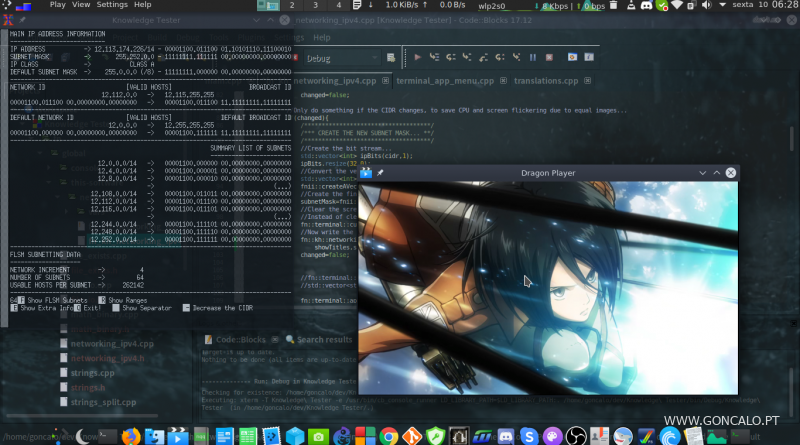Click the Step into instruction debugger icon

point(516,57)
